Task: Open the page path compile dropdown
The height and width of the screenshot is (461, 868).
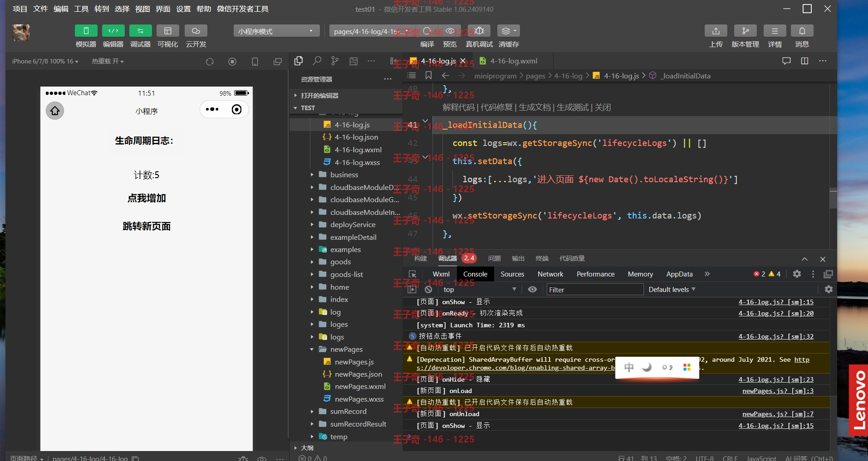Action: click(x=372, y=31)
